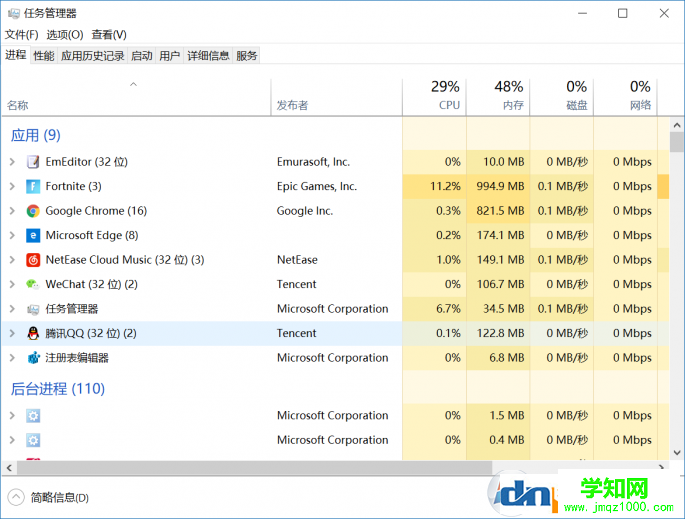This screenshot has width=685, height=519.
Task: Click the vertical scrollbar up arrow
Action: click(x=677, y=125)
